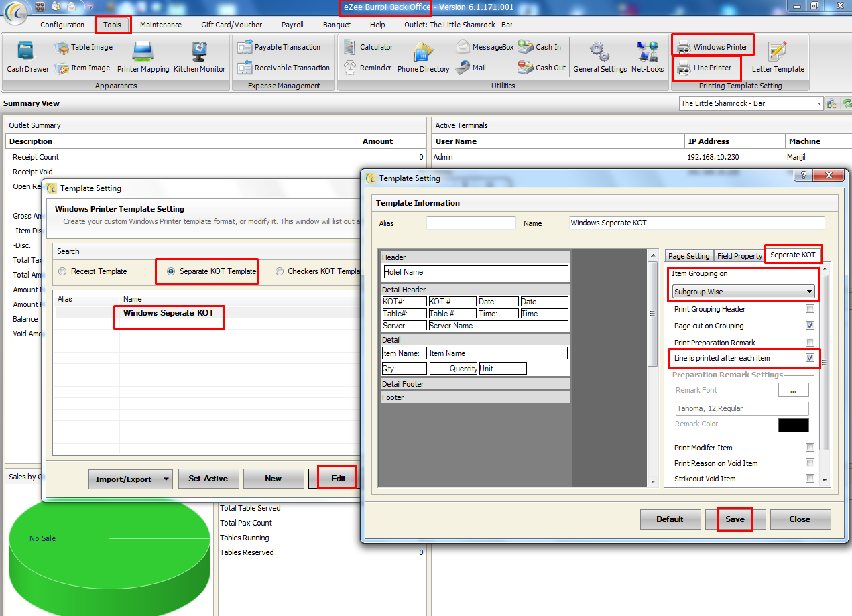Open the Cash Drawer tool

coord(27,57)
